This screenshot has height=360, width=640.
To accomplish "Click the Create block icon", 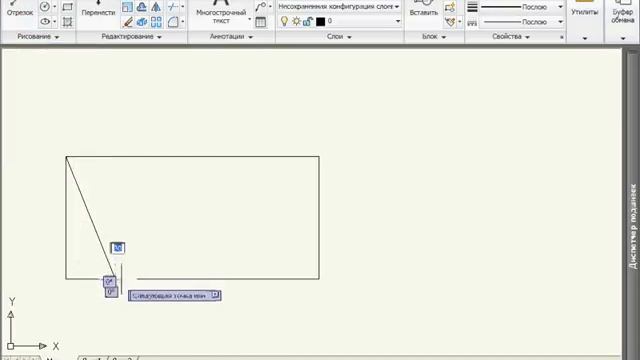I will 450,7.
